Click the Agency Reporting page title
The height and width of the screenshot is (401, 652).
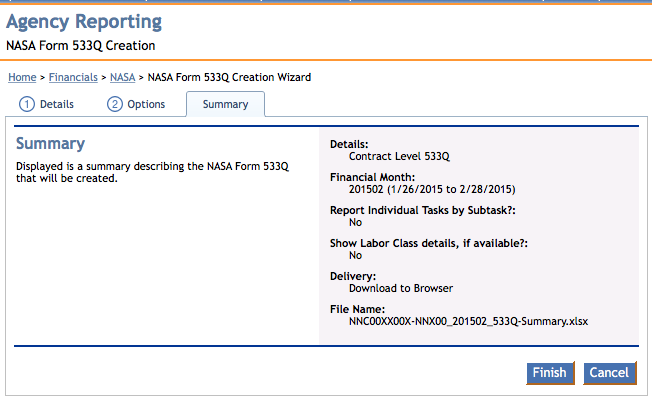(84, 22)
